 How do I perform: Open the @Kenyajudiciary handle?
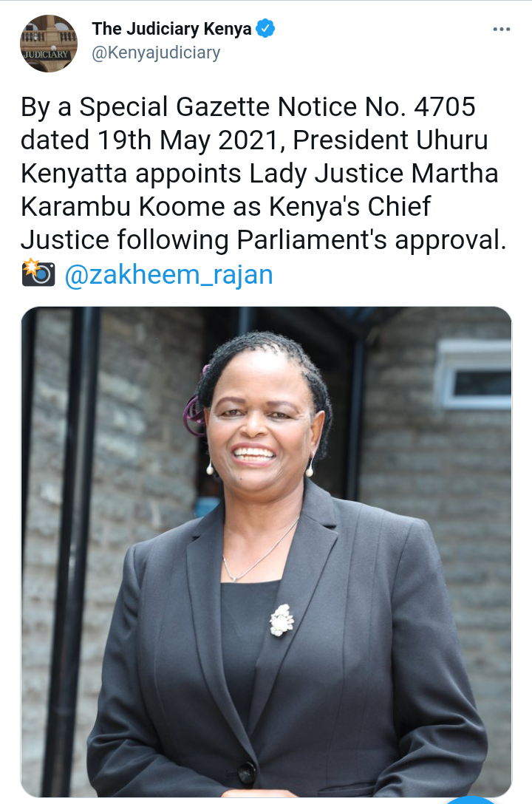coord(156,52)
